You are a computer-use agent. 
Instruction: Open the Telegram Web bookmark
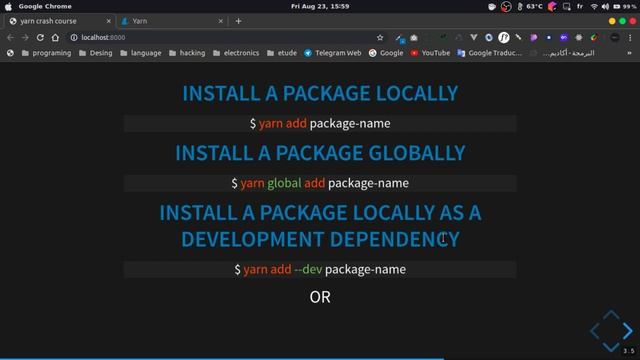[x=333, y=53]
